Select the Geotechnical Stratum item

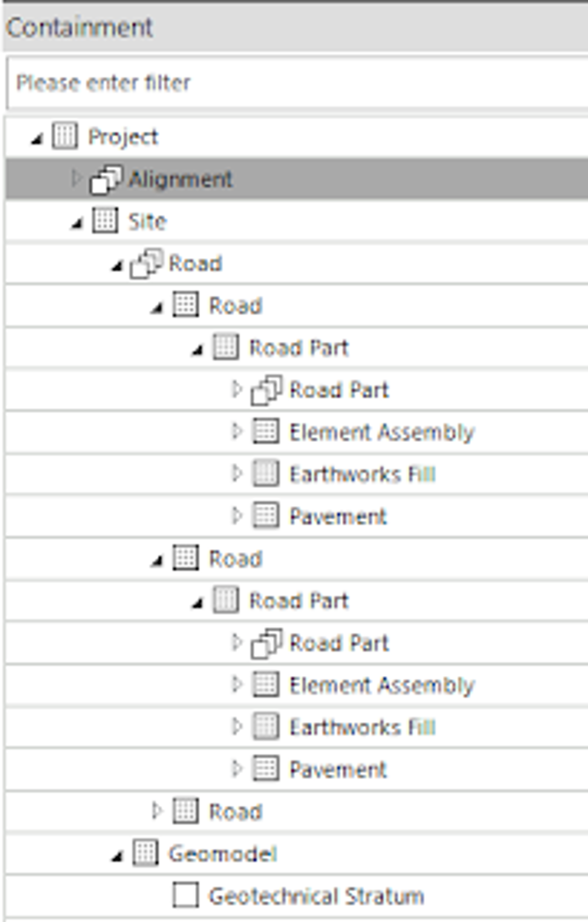(x=316, y=897)
